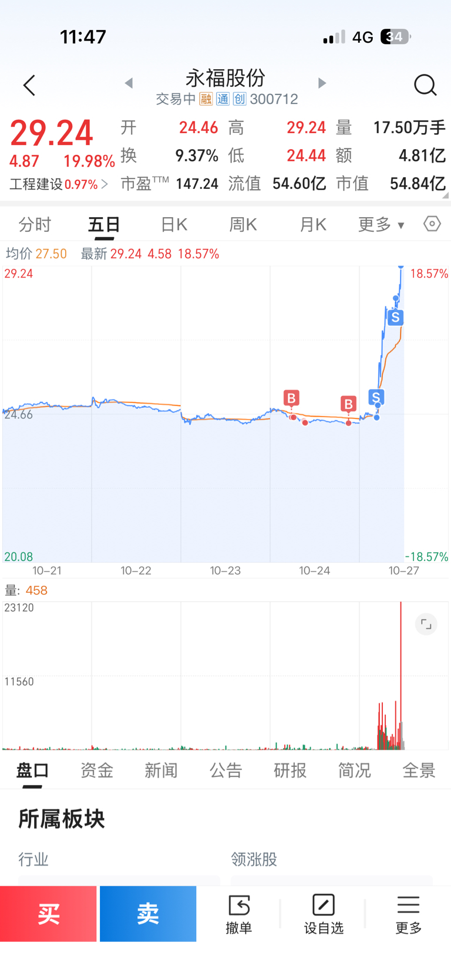Open the search magnifier icon
Screen dimensions: 451x980
click(x=425, y=86)
